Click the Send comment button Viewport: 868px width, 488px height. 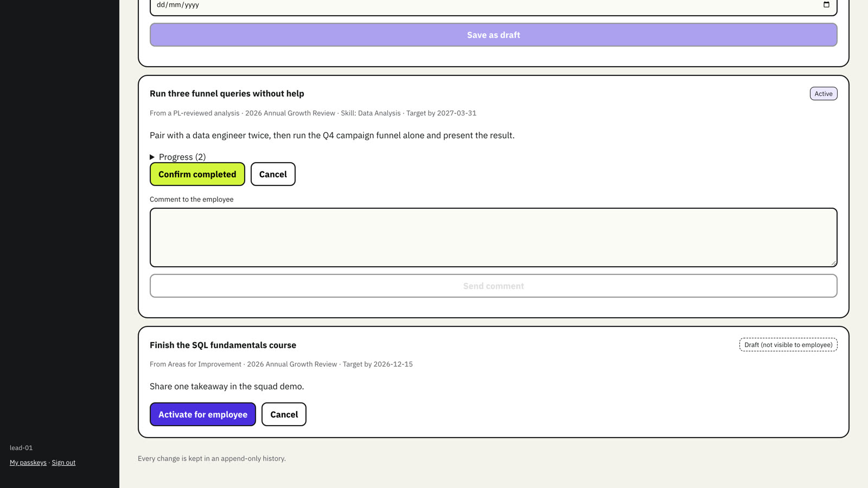pyautogui.click(x=493, y=286)
